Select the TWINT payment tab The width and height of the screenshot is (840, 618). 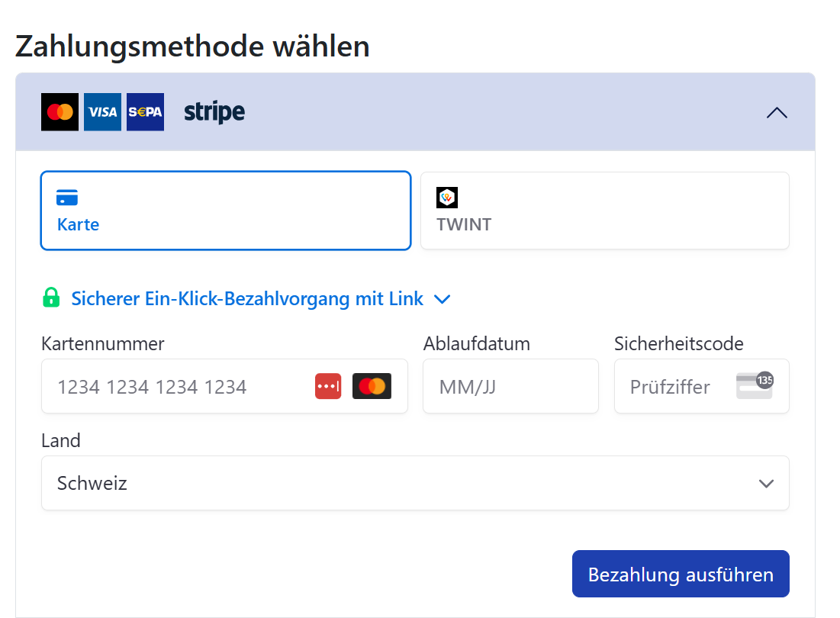coord(604,211)
